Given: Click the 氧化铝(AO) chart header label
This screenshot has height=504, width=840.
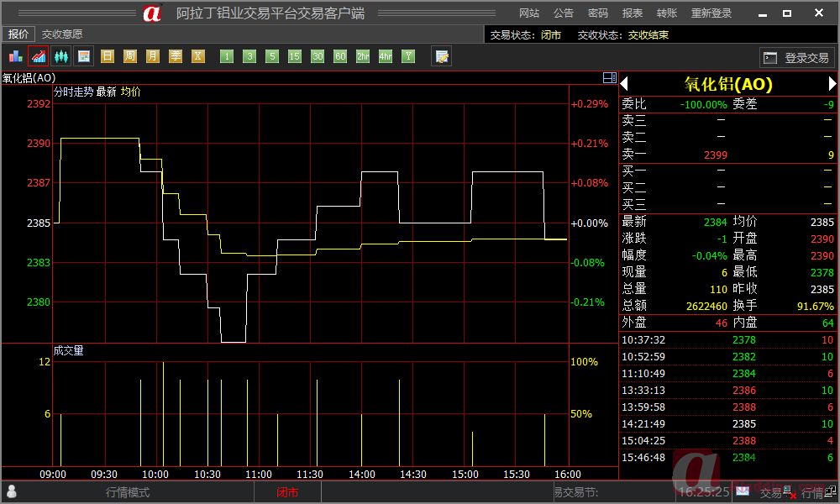Looking at the screenshot, I should [29, 77].
